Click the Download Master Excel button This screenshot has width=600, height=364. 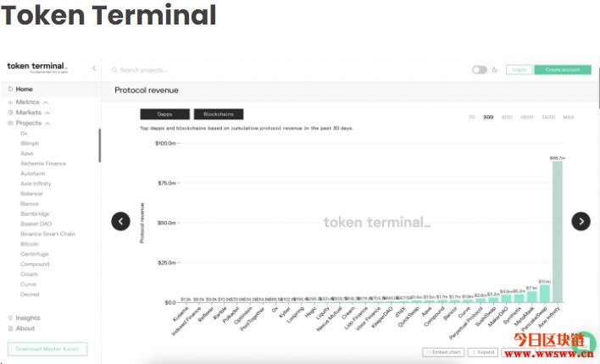point(47,349)
